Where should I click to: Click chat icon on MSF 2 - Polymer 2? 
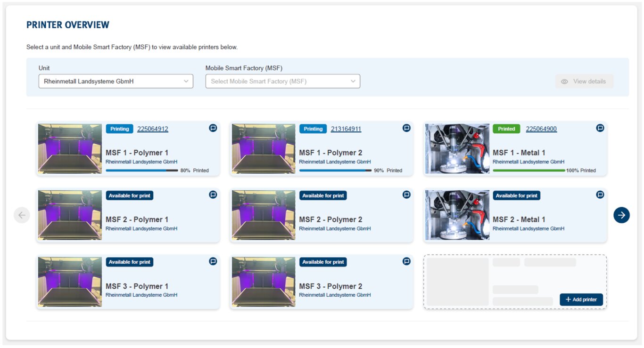pos(406,194)
